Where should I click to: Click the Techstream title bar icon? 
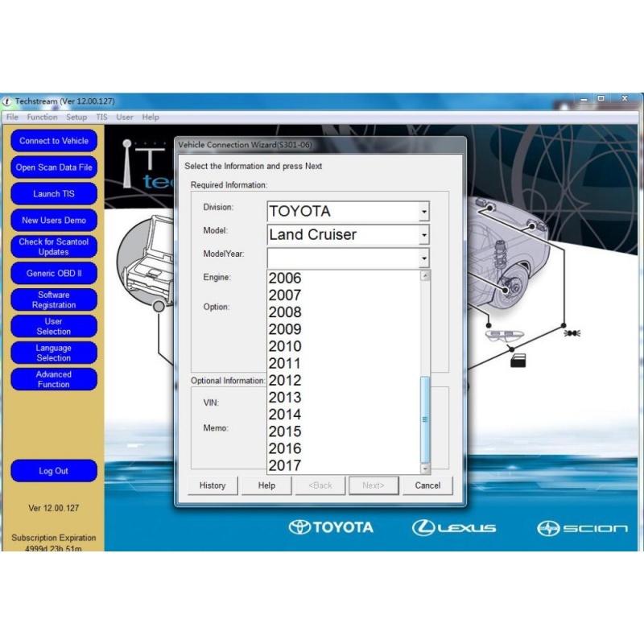[7, 101]
